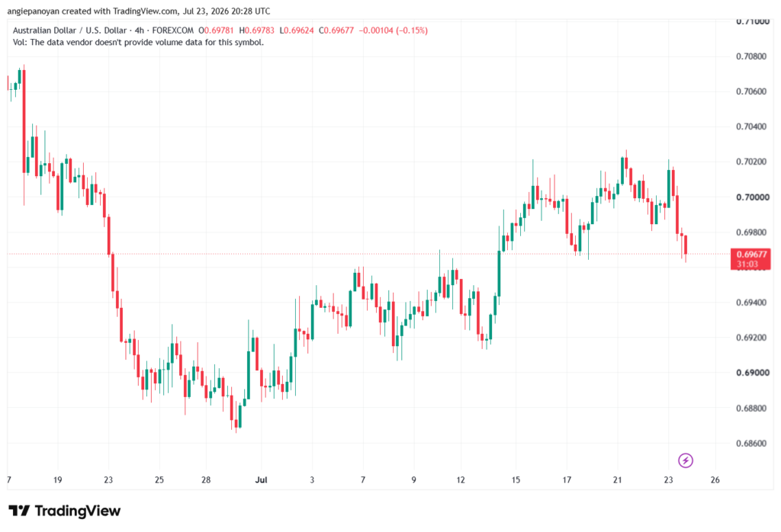Click the red countdown timer 31:03

click(x=747, y=264)
